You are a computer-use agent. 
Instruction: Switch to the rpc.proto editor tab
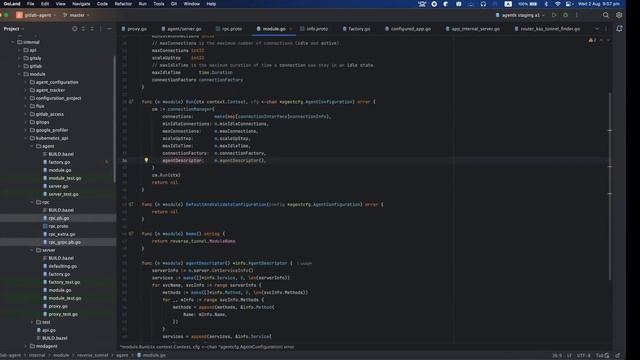click(x=229, y=29)
